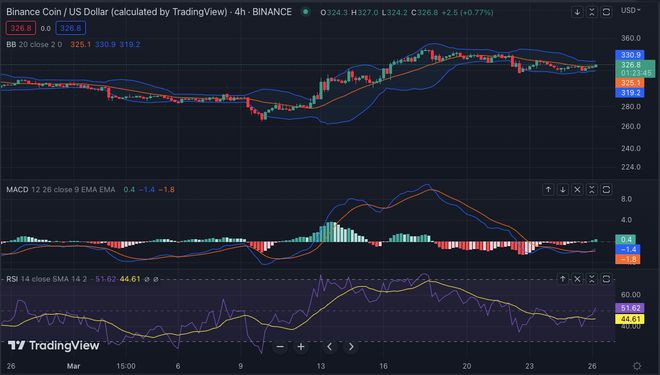Maximize the MACD pane
Screen dimensions: 660x375
coord(606,190)
